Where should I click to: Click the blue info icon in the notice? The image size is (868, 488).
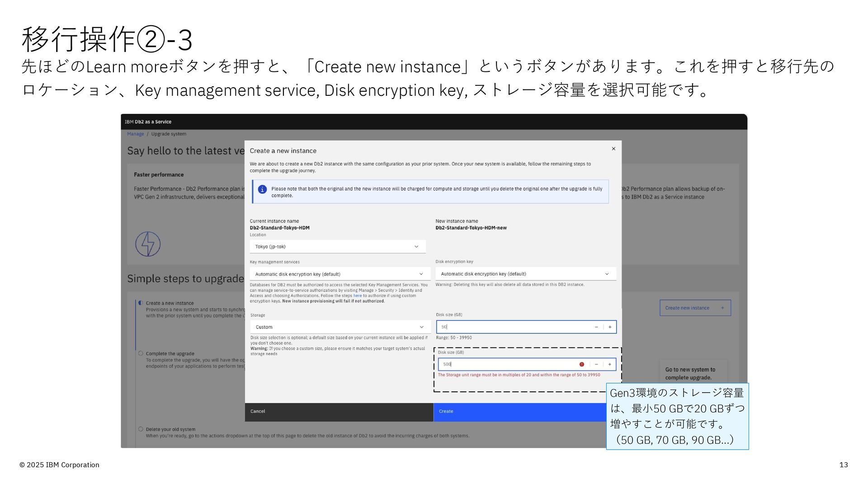coord(262,189)
